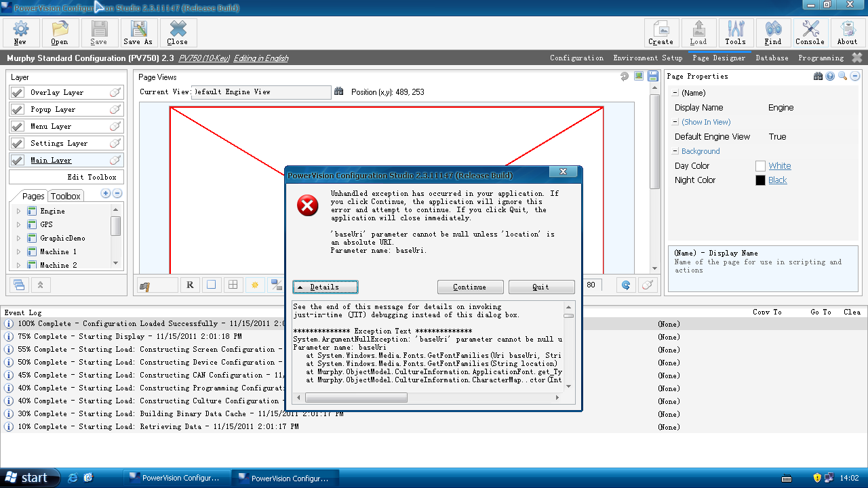Click the black Night Color swatch

(x=760, y=180)
